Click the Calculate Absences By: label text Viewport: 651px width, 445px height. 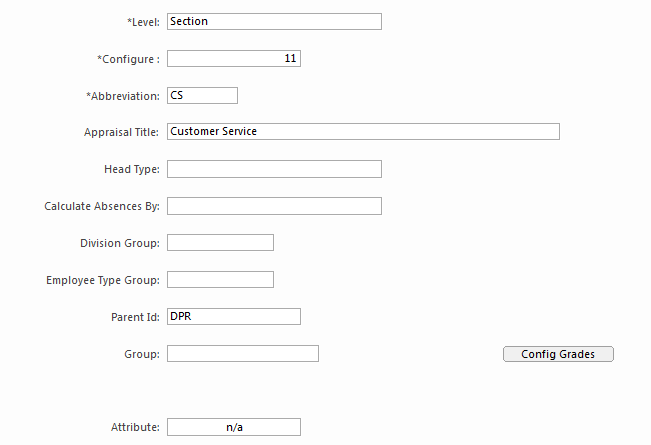tap(102, 206)
